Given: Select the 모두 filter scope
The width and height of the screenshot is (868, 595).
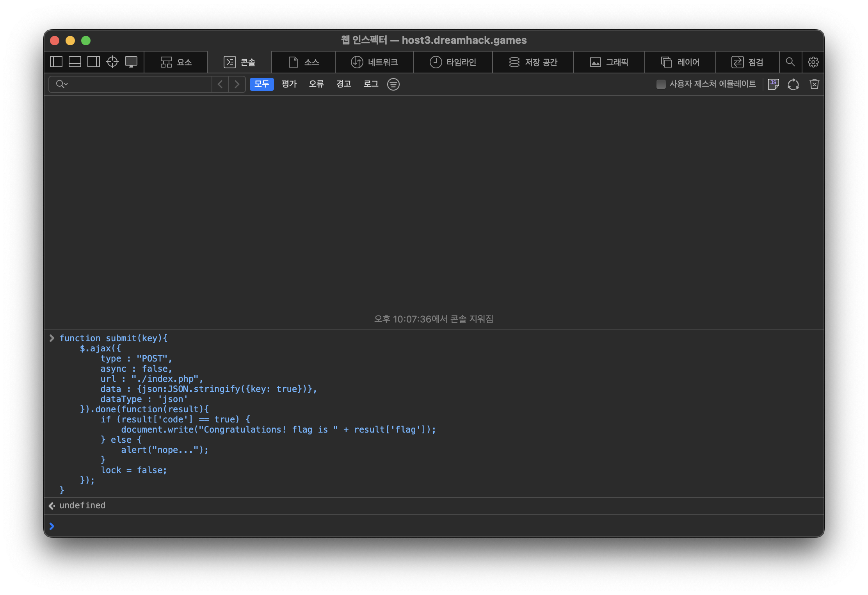Looking at the screenshot, I should (x=261, y=84).
